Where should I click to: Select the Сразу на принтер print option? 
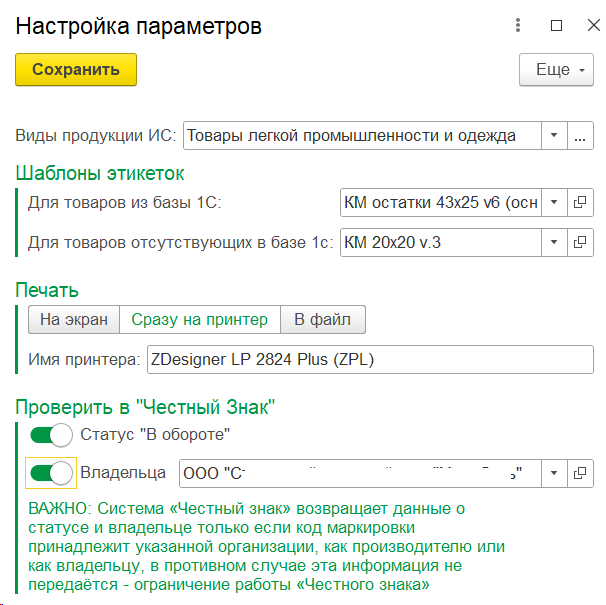[x=199, y=319]
